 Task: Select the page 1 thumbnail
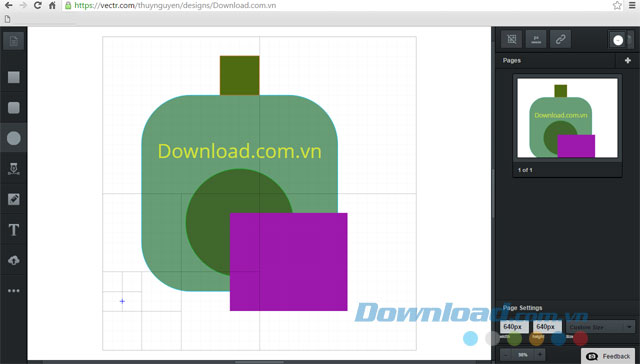tap(567, 118)
